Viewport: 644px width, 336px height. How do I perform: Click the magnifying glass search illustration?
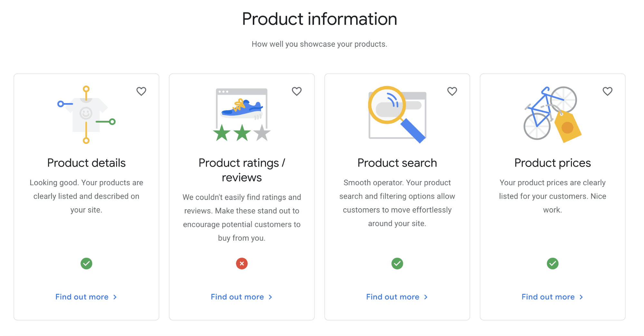point(397,115)
